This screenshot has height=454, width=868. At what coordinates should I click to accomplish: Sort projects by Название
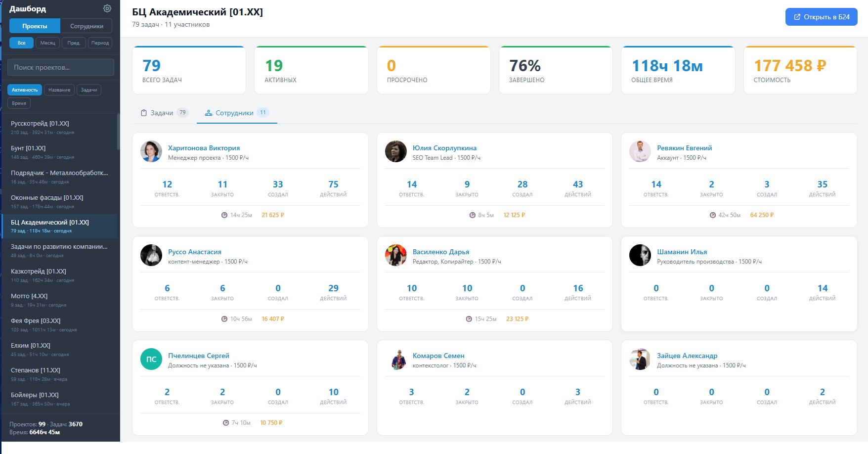click(59, 90)
